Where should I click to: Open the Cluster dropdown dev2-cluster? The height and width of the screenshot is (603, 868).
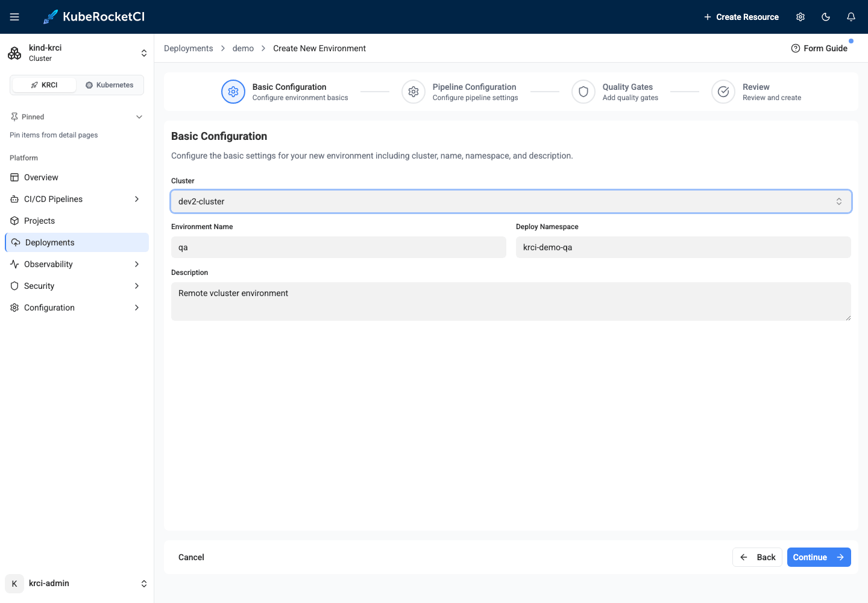click(511, 201)
